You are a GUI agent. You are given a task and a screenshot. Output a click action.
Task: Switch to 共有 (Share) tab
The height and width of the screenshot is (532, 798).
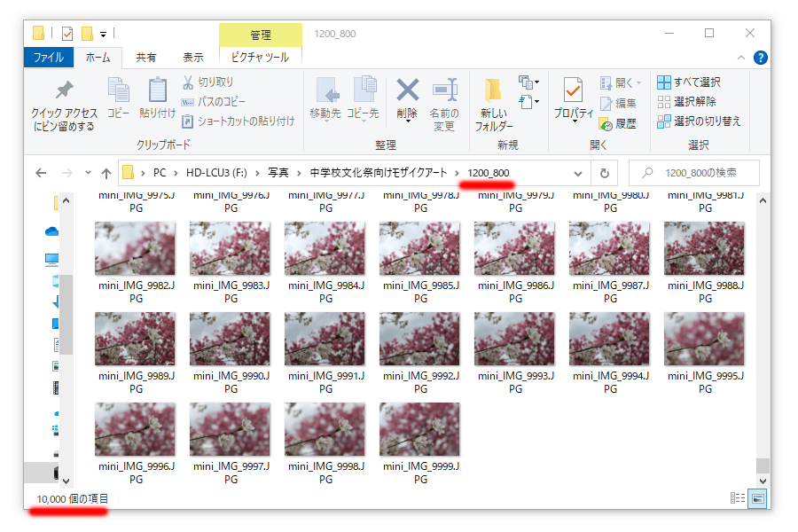145,58
